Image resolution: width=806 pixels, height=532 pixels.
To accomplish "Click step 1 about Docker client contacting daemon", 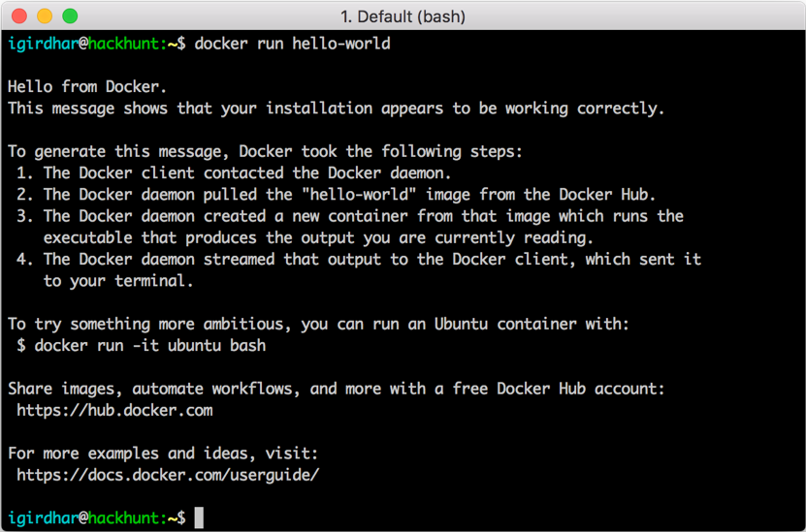I will [x=234, y=173].
